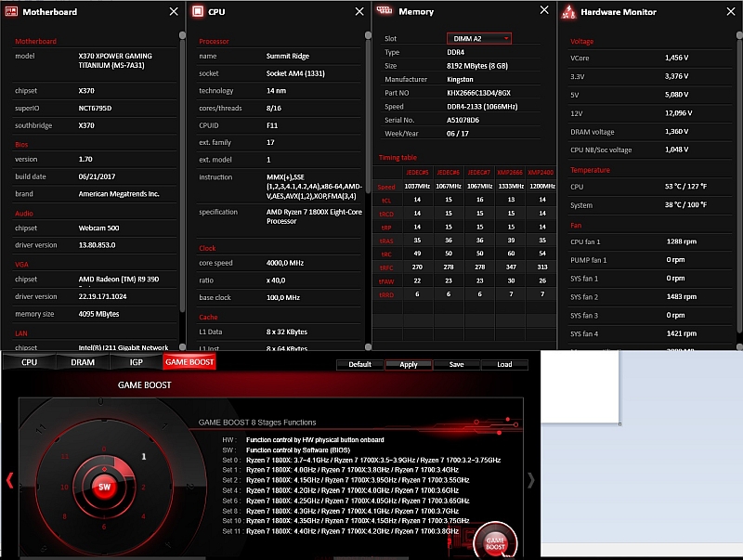
Task: Select the SW center knob of the dial
Action: click(x=104, y=487)
